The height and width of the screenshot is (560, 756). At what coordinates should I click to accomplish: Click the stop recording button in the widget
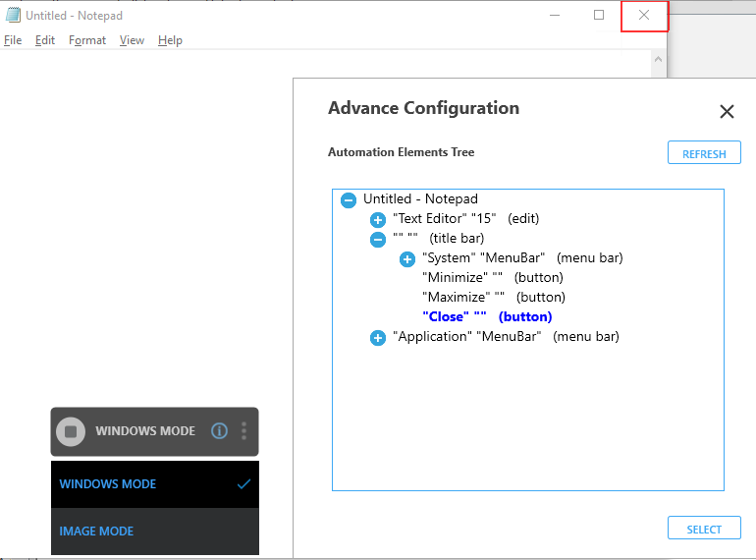(71, 431)
